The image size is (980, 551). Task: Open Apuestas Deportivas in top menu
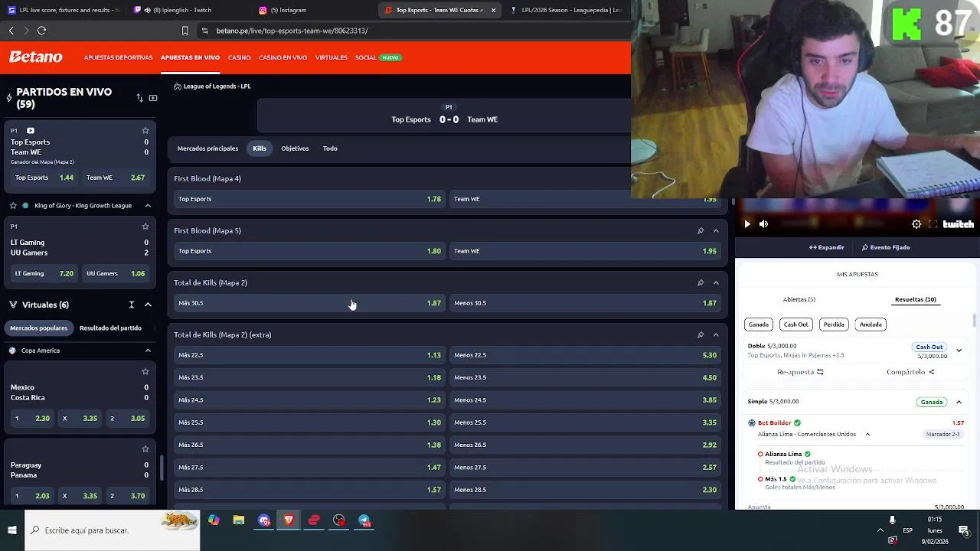click(118, 57)
